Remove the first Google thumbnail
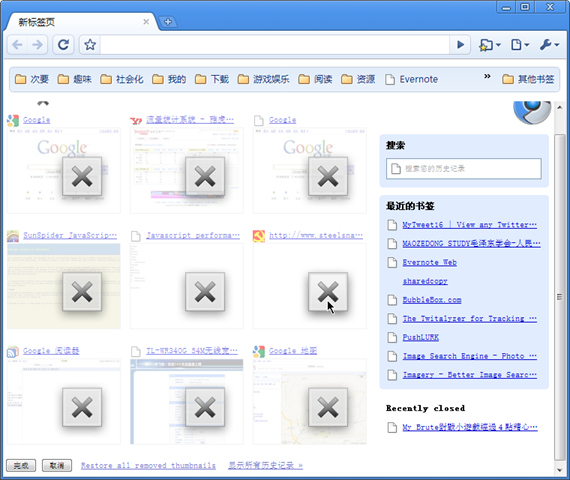 (x=82, y=176)
